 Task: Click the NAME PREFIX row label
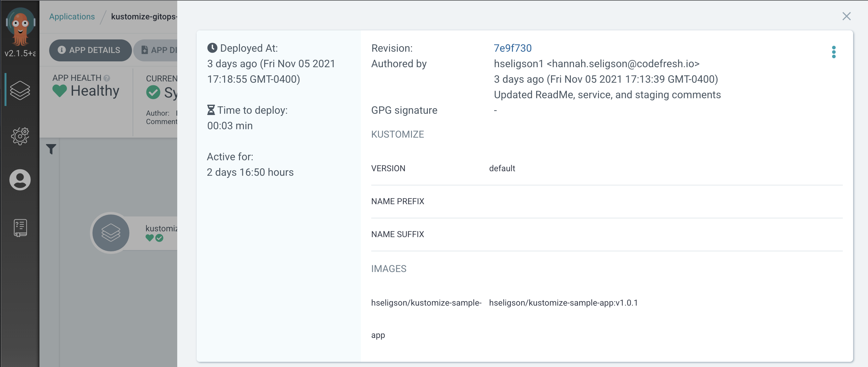point(397,201)
